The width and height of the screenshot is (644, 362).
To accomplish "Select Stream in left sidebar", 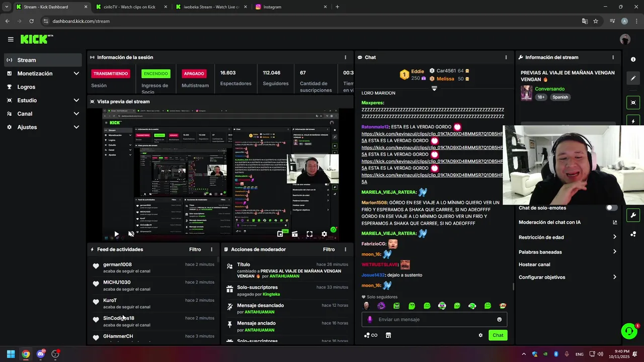I will [x=43, y=60].
